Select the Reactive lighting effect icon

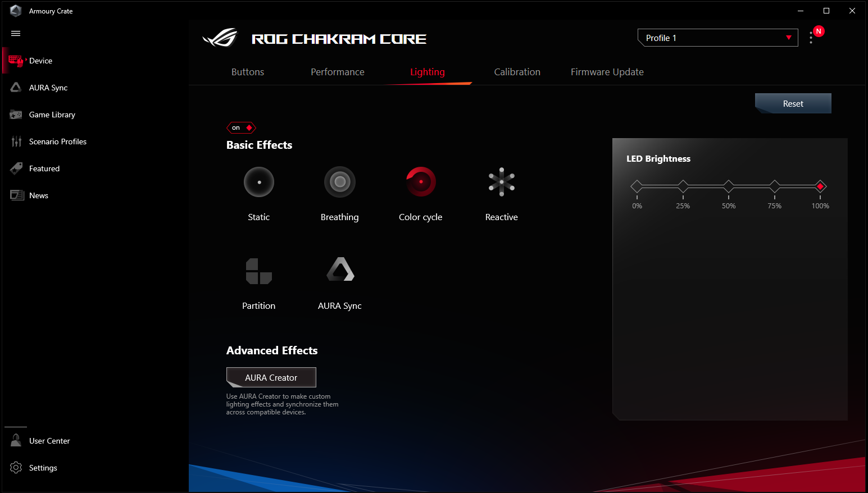(502, 182)
